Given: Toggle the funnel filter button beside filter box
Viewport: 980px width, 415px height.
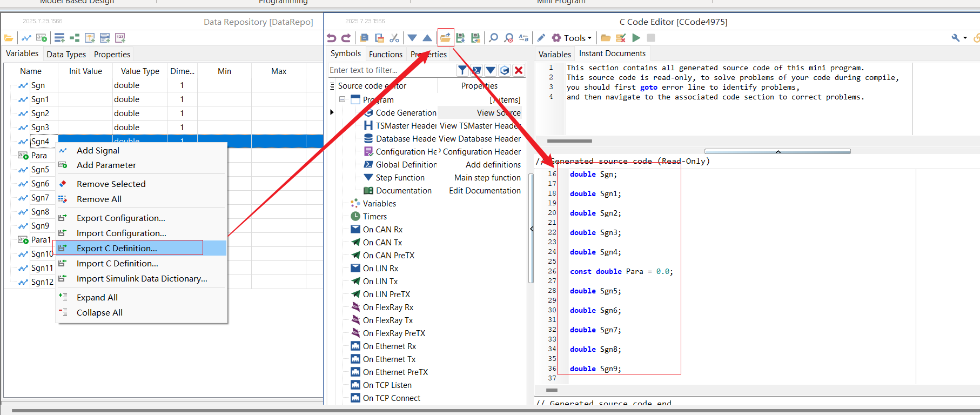Looking at the screenshot, I should pos(462,70).
